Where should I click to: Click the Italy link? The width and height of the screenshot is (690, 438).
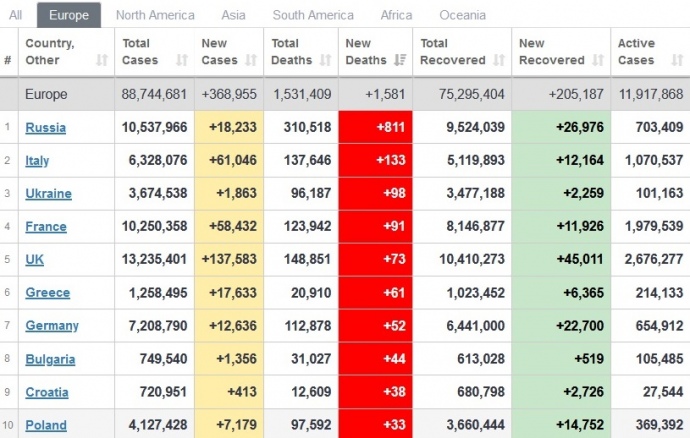[37, 161]
